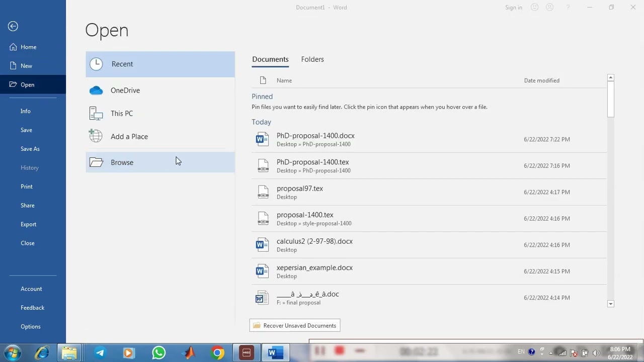Launch Internet Explorer from taskbar
The image size is (644, 362).
pyautogui.click(x=42, y=353)
